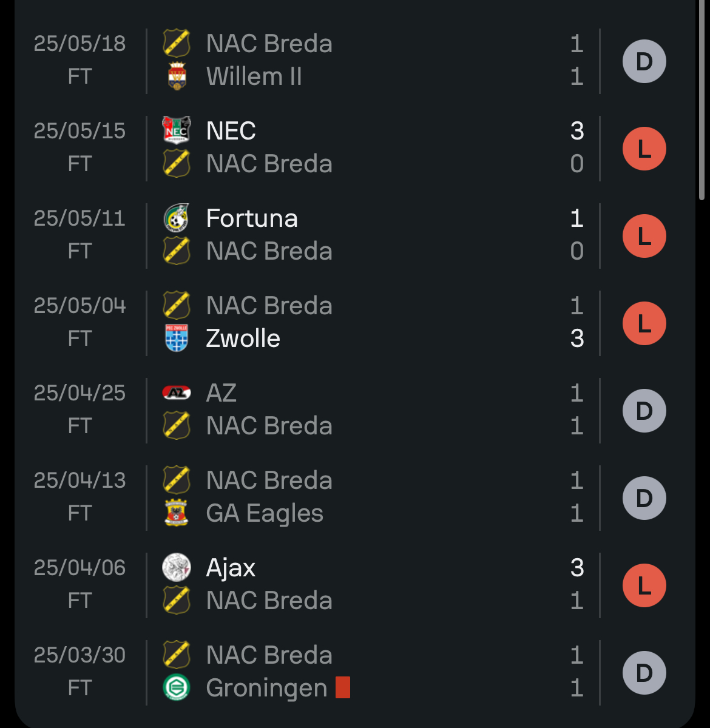Click the vertical scrollbar thumb on the right

tap(702, 100)
